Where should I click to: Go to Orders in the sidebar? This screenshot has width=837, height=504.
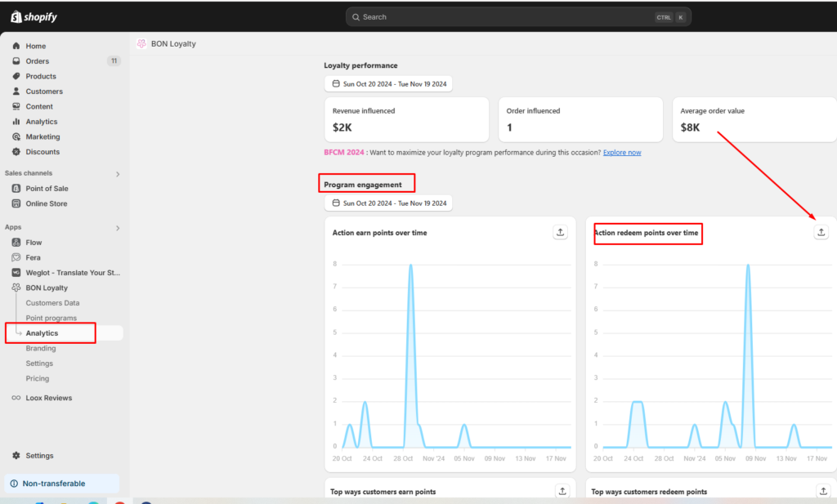pos(37,61)
